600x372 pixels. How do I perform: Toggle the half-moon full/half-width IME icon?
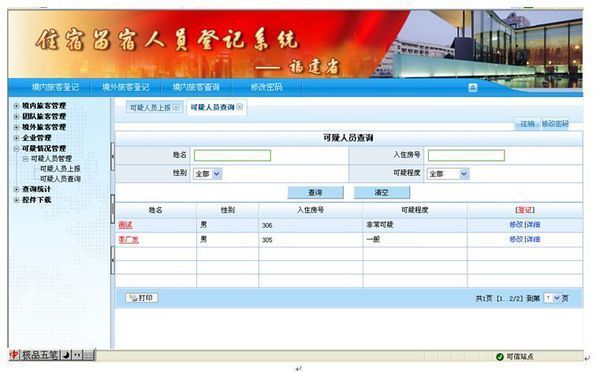(x=66, y=355)
